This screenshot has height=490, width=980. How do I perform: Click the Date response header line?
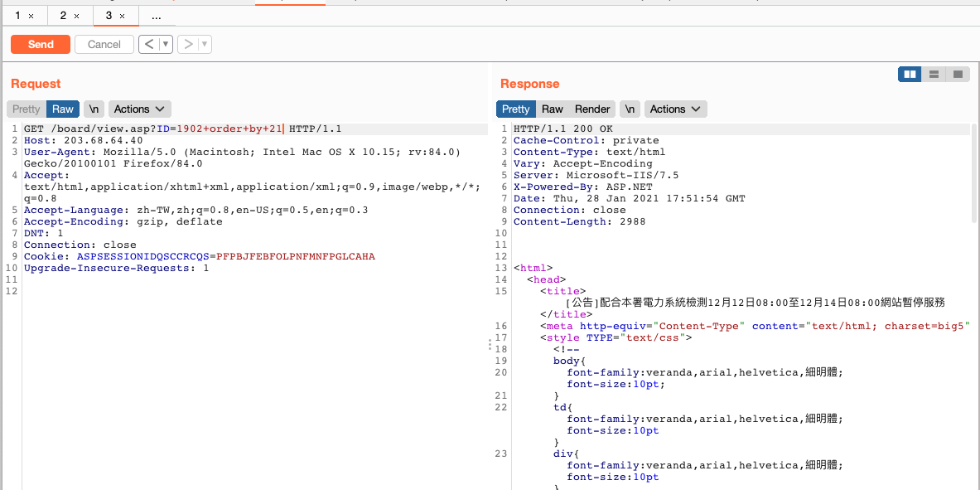[x=630, y=198]
